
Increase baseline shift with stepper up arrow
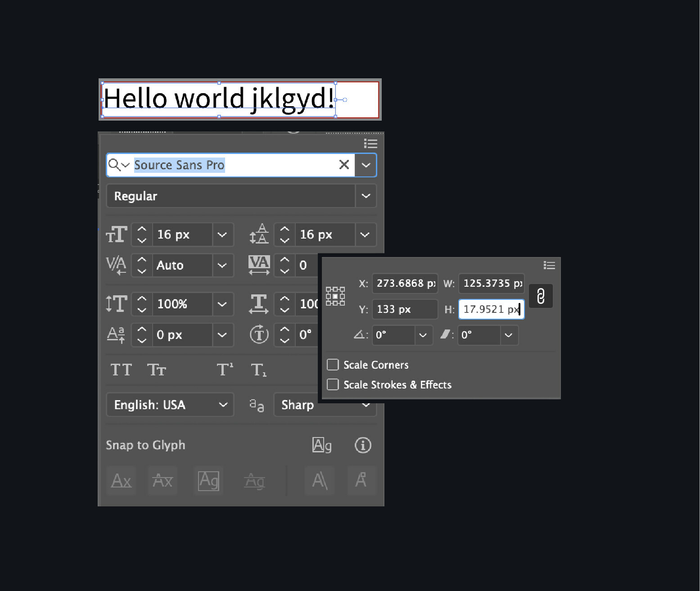[x=142, y=329]
